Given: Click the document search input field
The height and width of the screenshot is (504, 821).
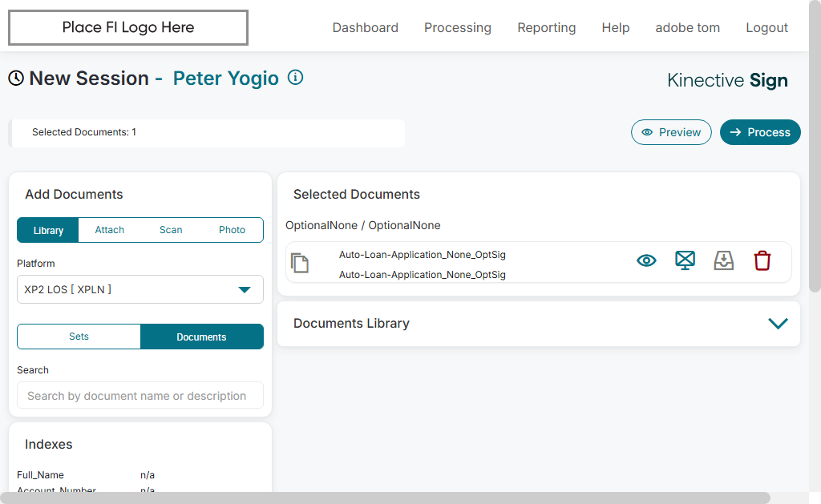Looking at the screenshot, I should pyautogui.click(x=140, y=396).
